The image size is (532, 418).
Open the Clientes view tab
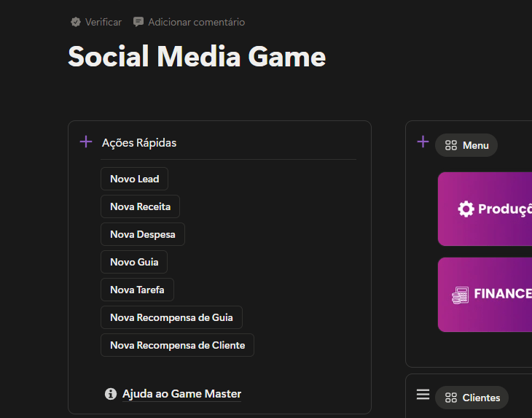(472, 398)
